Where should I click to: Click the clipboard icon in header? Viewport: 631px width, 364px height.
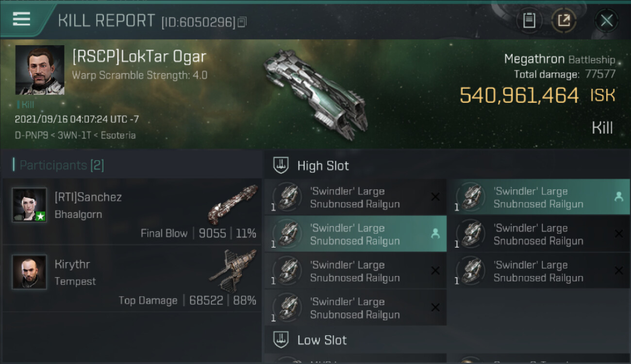(529, 21)
